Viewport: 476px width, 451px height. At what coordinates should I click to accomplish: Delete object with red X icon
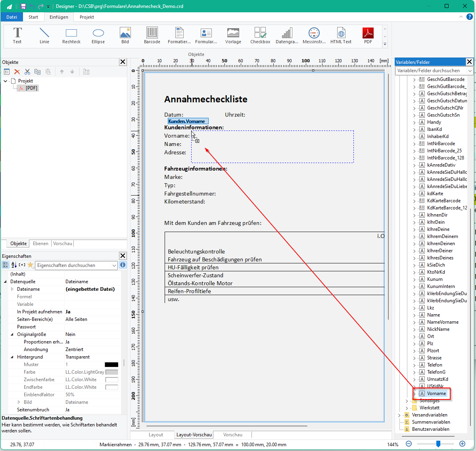pos(17,72)
